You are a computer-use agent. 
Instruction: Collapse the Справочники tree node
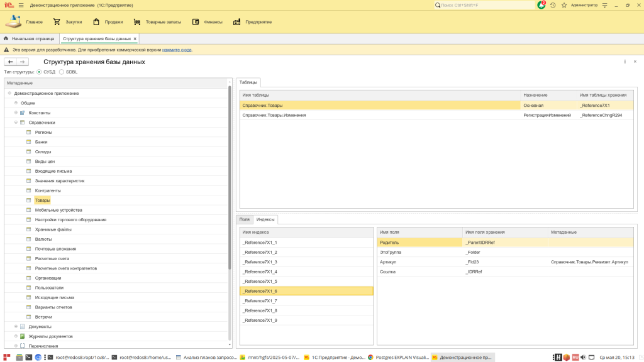tap(16, 123)
